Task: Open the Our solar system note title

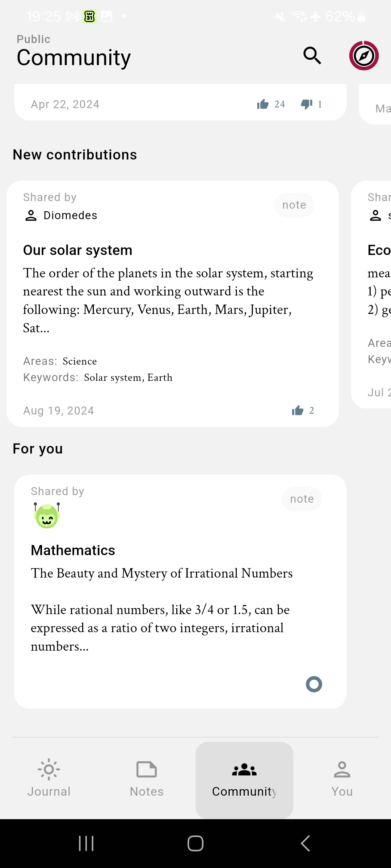Action: point(78,250)
